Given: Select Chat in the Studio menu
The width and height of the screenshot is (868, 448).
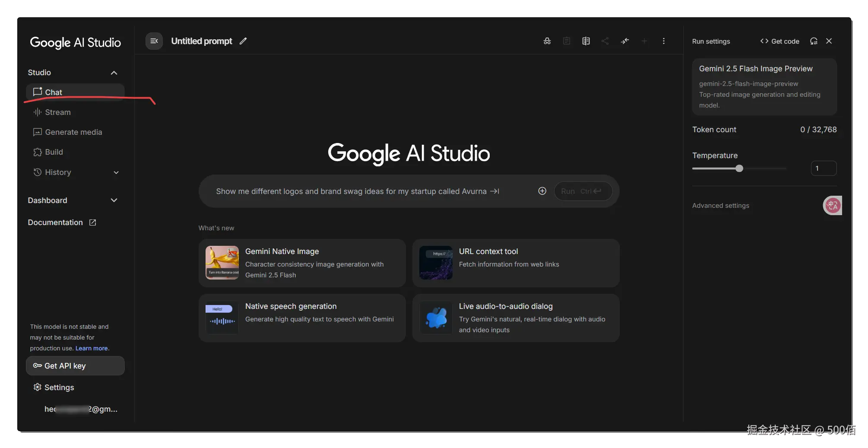Looking at the screenshot, I should tap(75, 92).
